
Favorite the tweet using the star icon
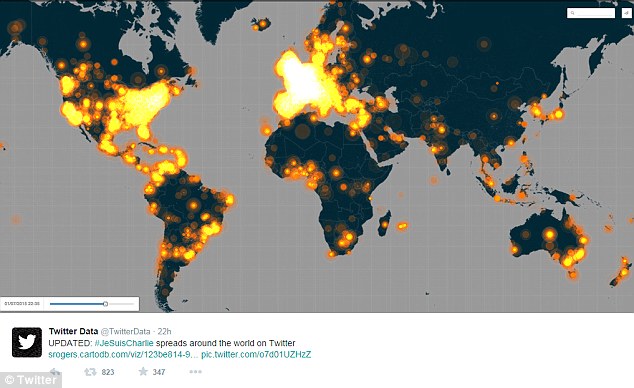tap(143, 371)
